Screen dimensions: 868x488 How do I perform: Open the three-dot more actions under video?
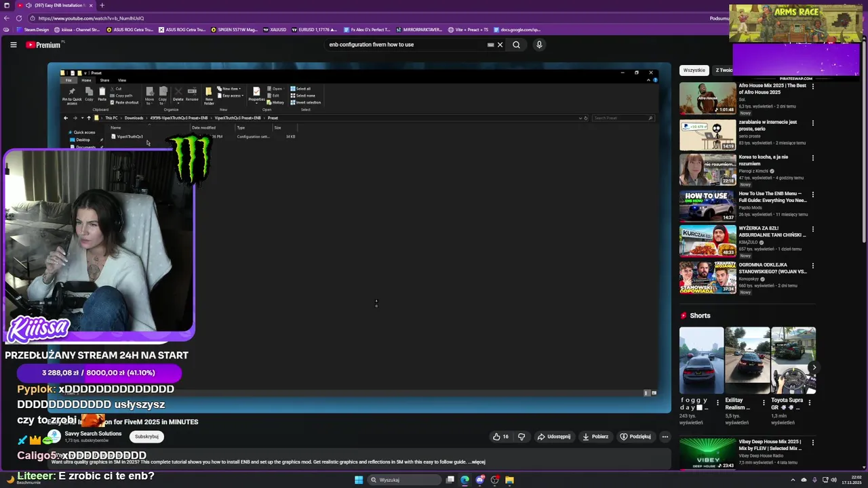(x=665, y=436)
